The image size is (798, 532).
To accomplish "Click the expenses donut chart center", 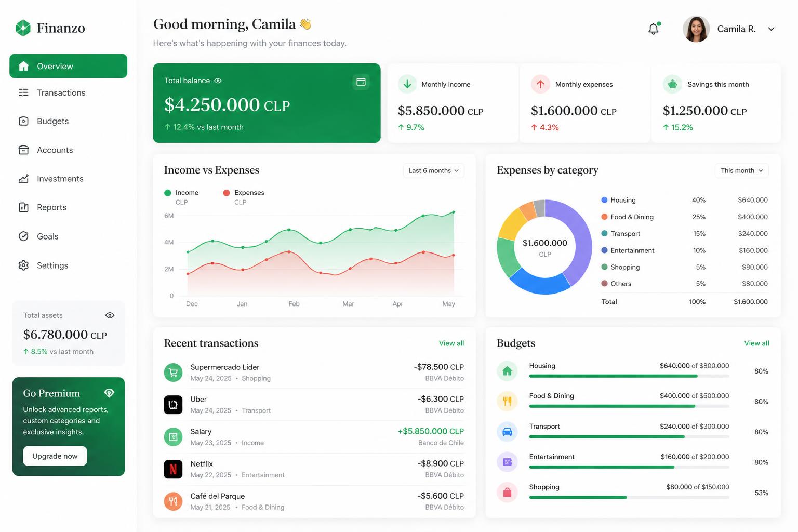I will click(x=544, y=247).
